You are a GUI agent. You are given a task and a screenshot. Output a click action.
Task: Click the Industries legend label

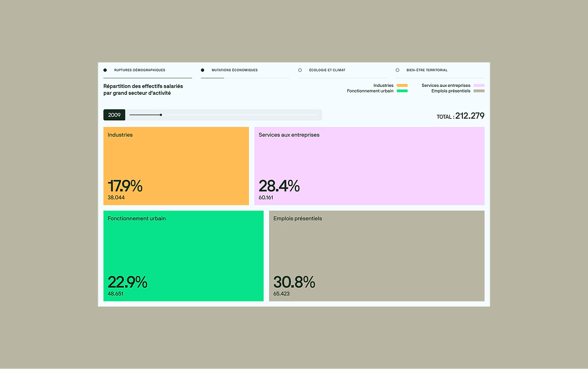pos(383,85)
